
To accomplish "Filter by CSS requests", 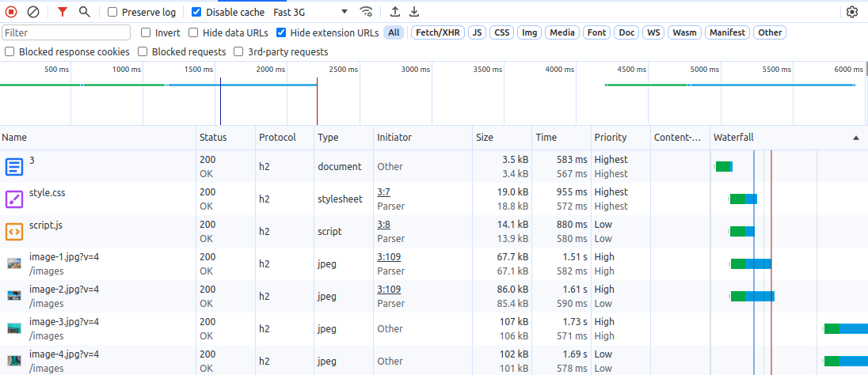I will tap(501, 32).
